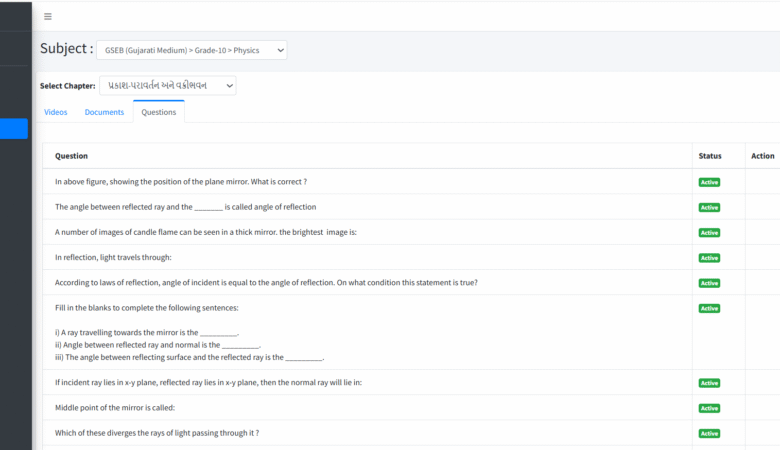The width and height of the screenshot is (780, 450).
Task: Click the highlighted blue sidebar item
Action: tap(14, 128)
